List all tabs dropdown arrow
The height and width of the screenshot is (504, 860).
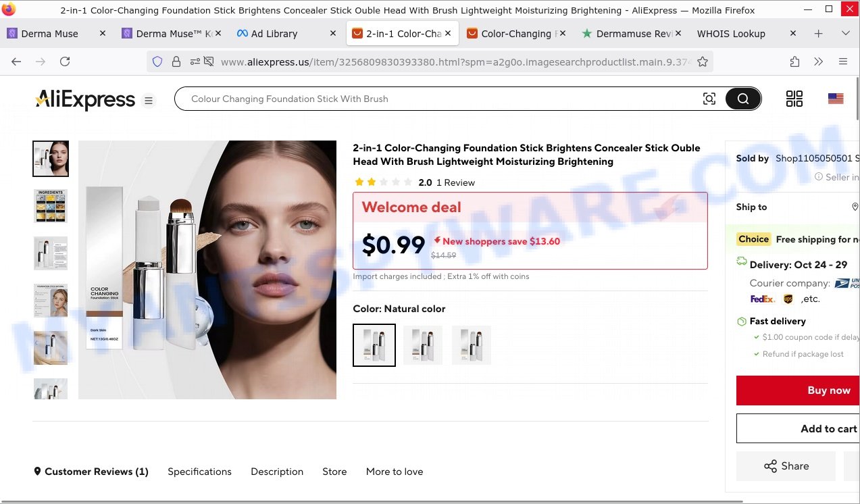(845, 34)
